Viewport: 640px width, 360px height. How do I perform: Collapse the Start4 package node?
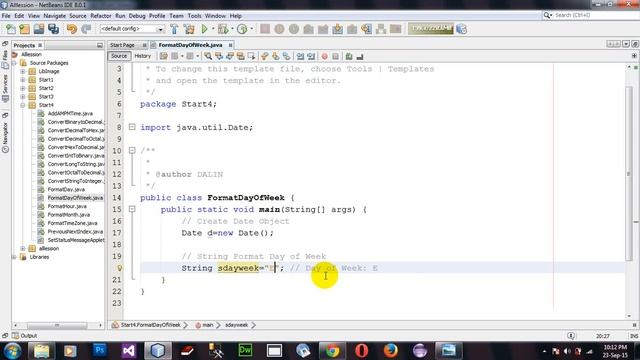23,105
